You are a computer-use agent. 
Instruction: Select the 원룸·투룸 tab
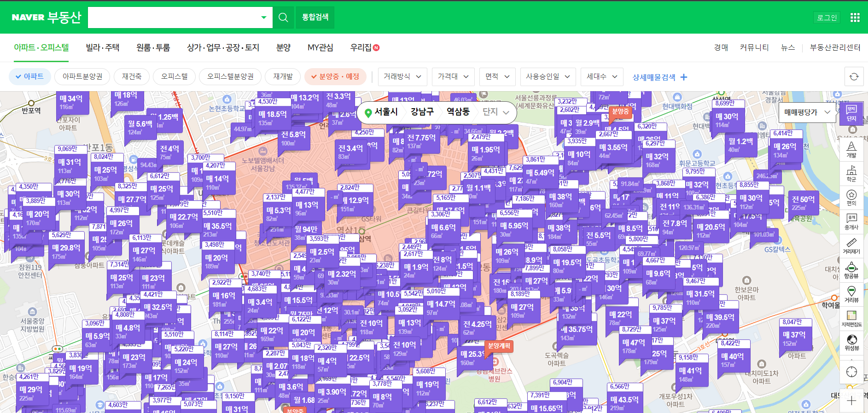(x=153, y=47)
